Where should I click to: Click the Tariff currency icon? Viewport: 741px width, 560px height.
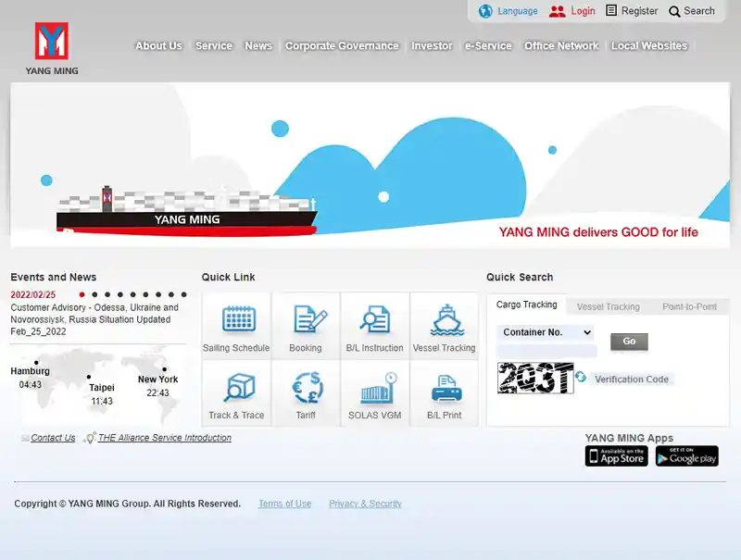308,388
